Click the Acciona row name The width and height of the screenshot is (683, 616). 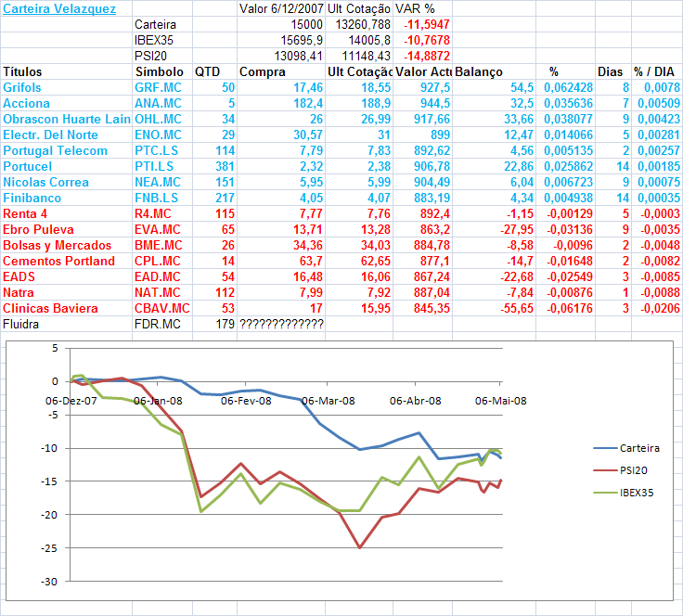pos(26,103)
